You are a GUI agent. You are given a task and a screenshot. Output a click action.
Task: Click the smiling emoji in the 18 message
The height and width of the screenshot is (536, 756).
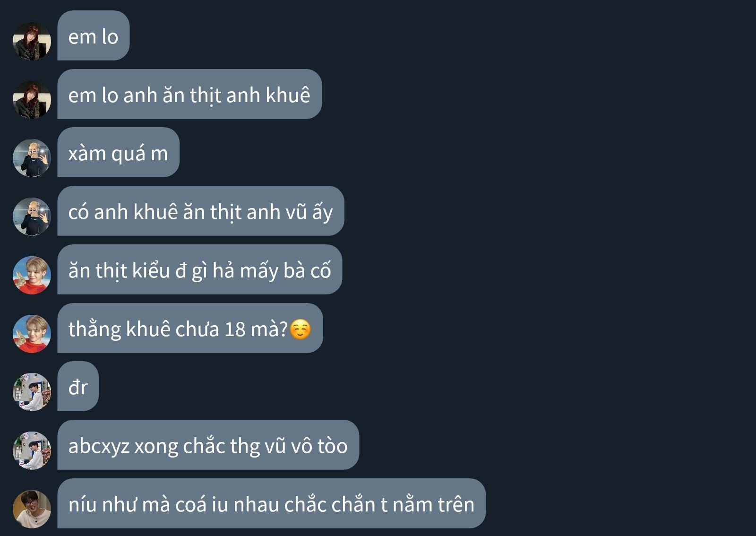300,329
